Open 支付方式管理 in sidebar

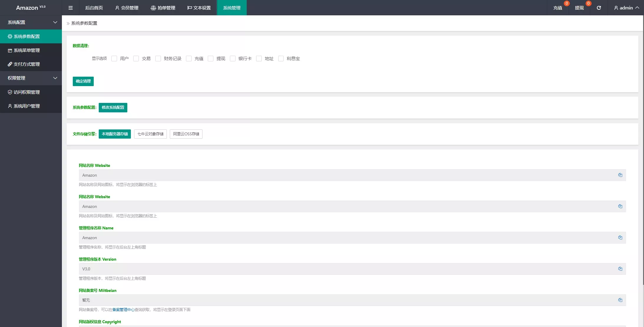point(27,64)
